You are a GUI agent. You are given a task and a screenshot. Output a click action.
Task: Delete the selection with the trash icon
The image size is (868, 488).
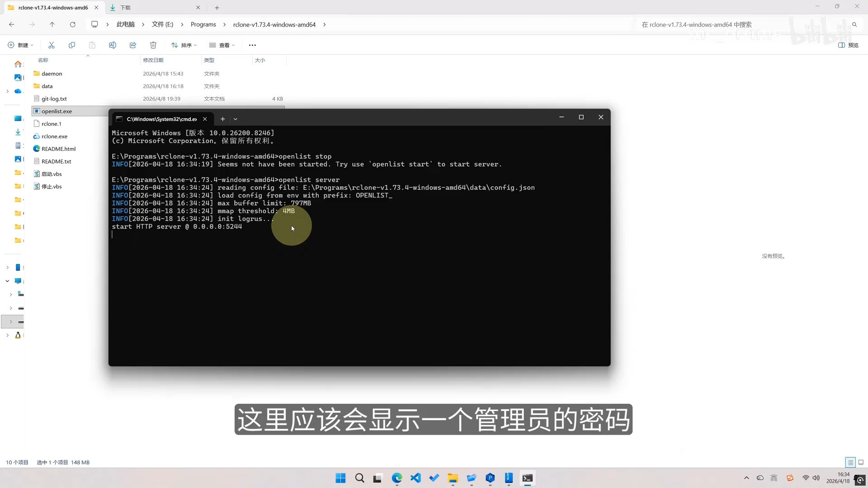tap(153, 45)
